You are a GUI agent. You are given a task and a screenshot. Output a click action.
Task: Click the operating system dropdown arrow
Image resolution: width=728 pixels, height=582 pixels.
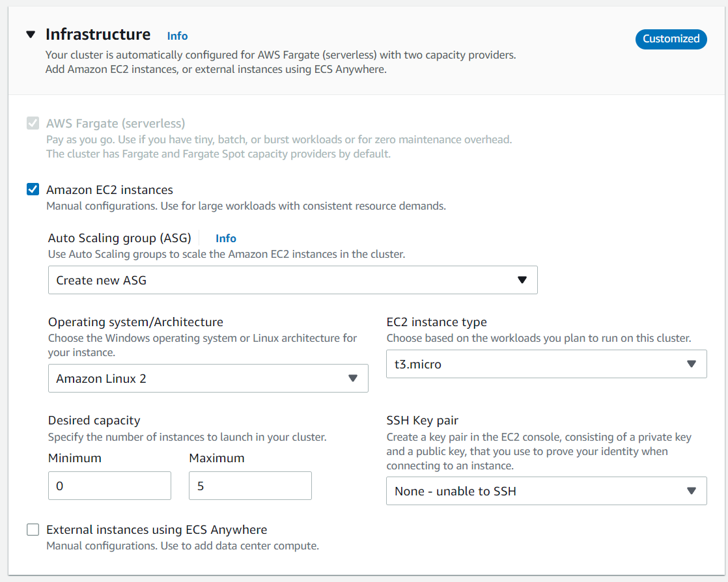point(352,378)
